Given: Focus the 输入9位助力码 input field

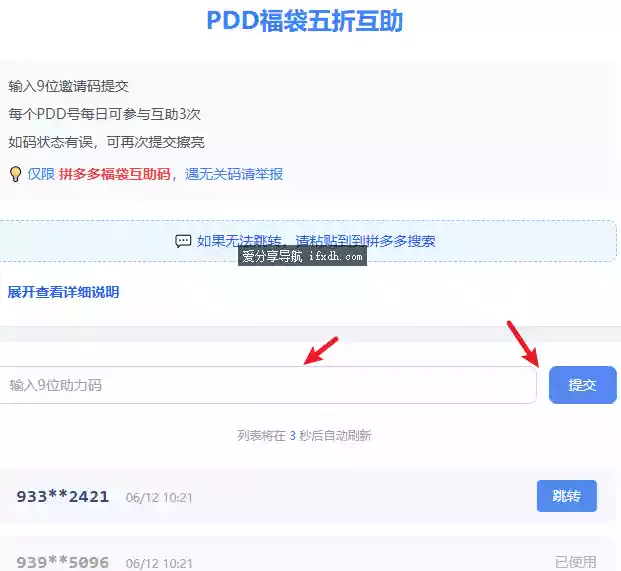Looking at the screenshot, I should coord(268,385).
